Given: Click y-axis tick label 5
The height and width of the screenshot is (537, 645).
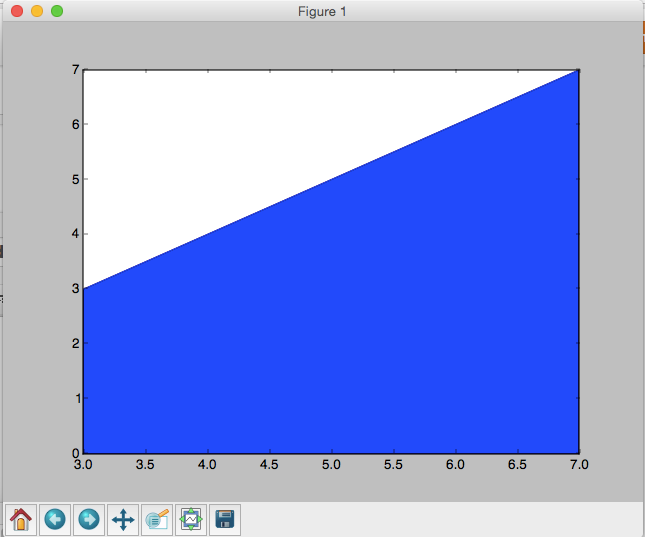Looking at the screenshot, I should (x=75, y=179).
